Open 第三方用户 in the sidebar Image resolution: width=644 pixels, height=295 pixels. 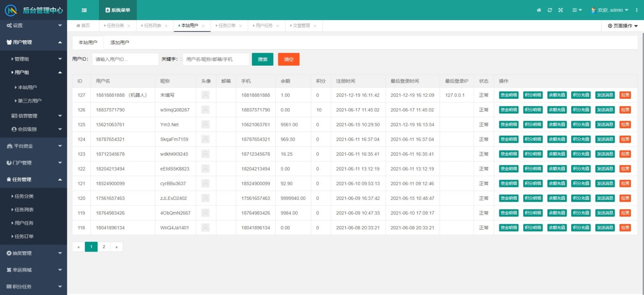click(x=29, y=101)
